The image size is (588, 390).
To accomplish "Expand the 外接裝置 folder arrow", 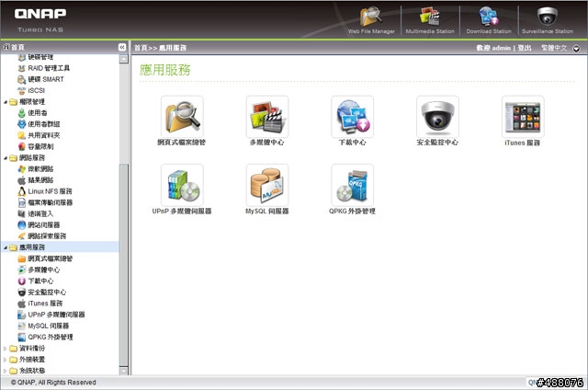I will [x=6, y=360].
